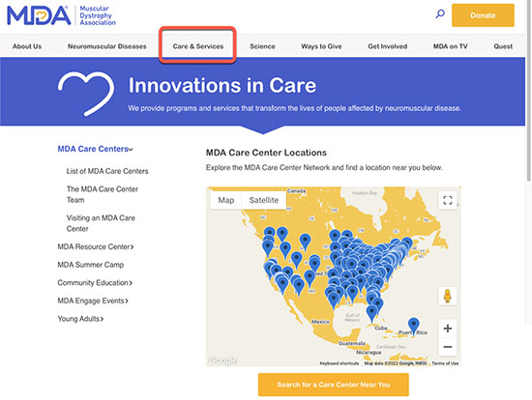Click the Donate button
Viewport: 532px width, 400px height.
tap(483, 15)
